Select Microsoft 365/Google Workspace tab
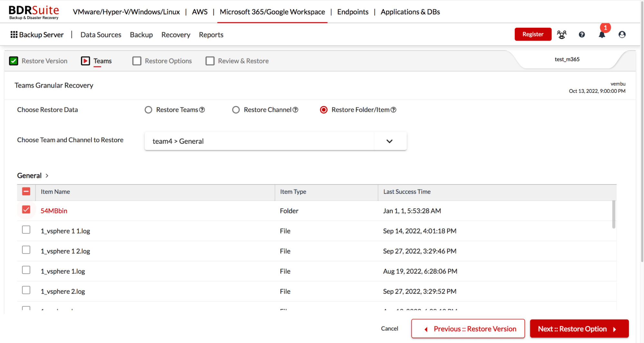This screenshot has height=343, width=644. coord(272,12)
